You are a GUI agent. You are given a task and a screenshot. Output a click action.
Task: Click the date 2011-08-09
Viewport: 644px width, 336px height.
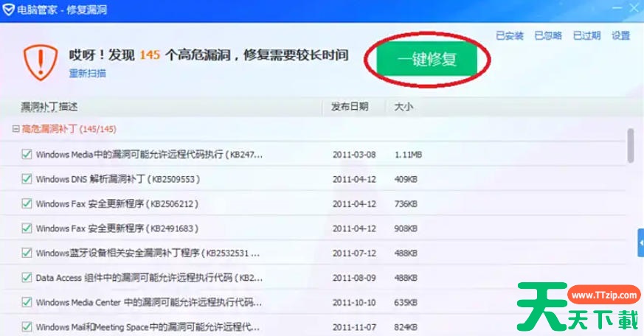pos(354,278)
